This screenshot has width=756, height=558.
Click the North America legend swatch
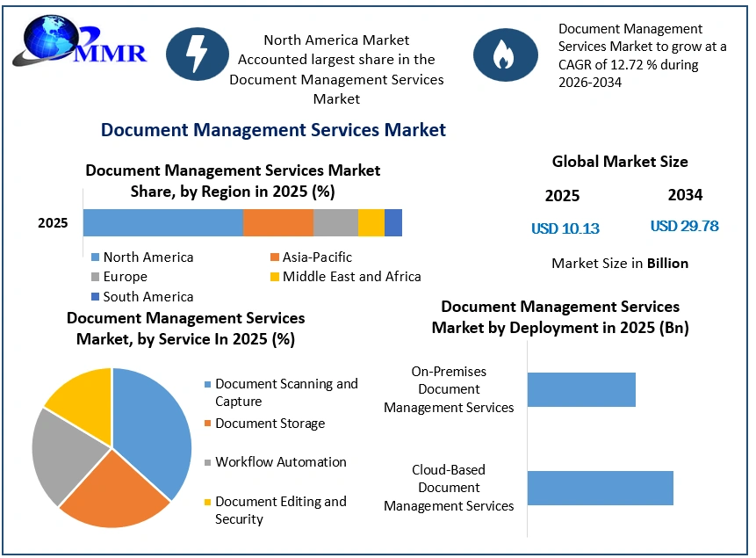coord(96,257)
